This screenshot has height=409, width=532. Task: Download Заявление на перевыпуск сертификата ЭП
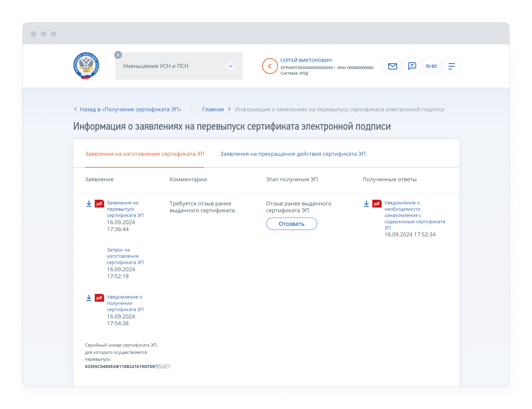pos(89,203)
